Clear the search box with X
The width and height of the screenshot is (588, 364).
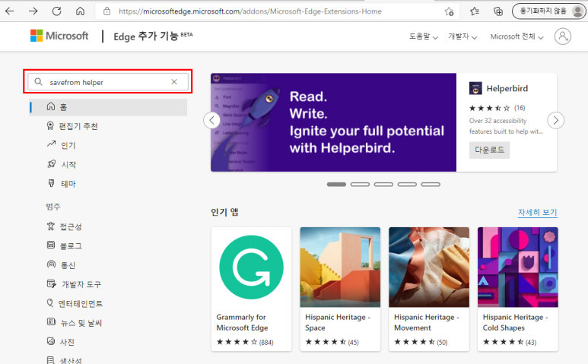174,82
